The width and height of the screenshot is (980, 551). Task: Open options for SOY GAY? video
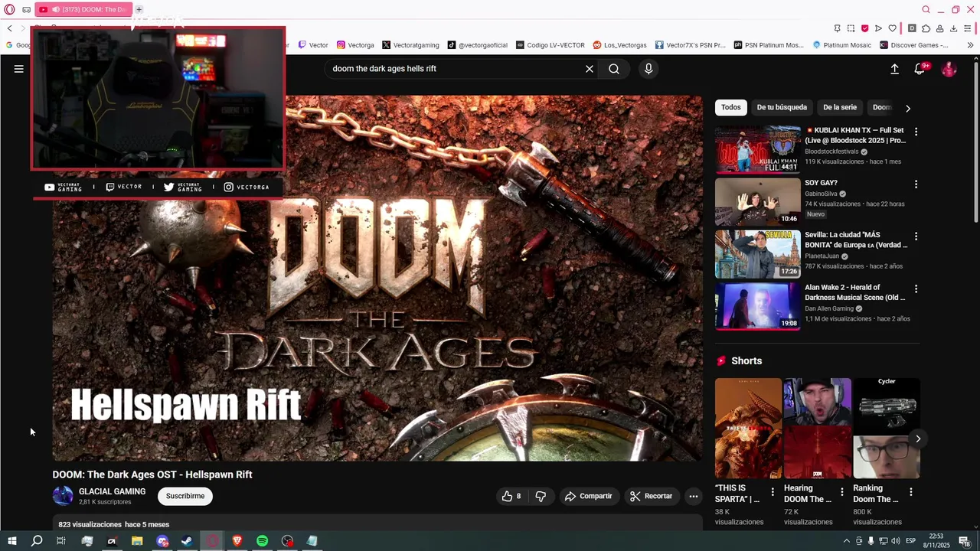(x=916, y=184)
